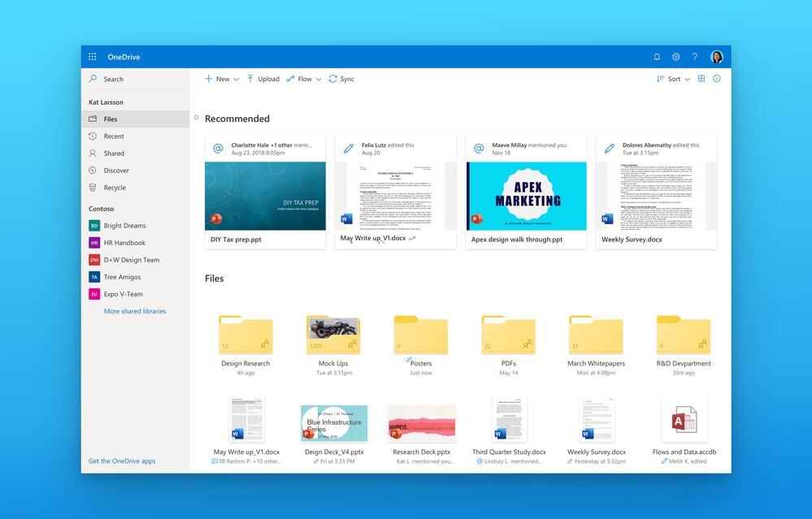
Task: Open your account profile picture
Action: point(717,57)
